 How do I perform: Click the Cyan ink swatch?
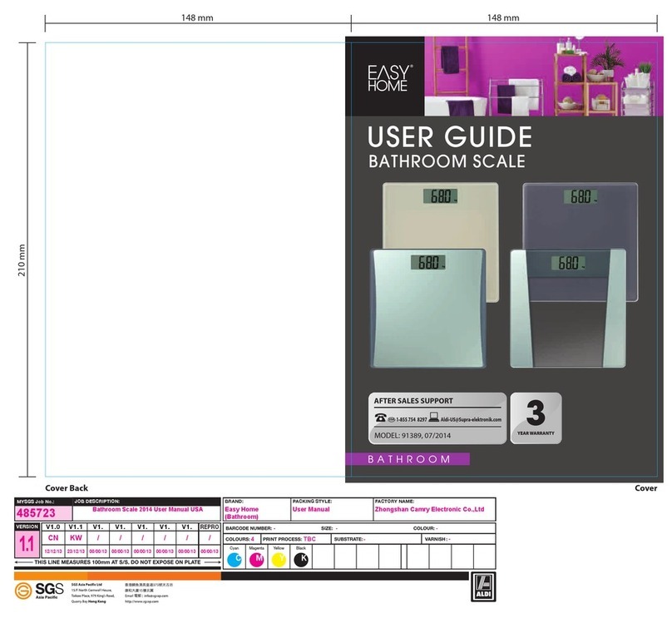(x=235, y=559)
